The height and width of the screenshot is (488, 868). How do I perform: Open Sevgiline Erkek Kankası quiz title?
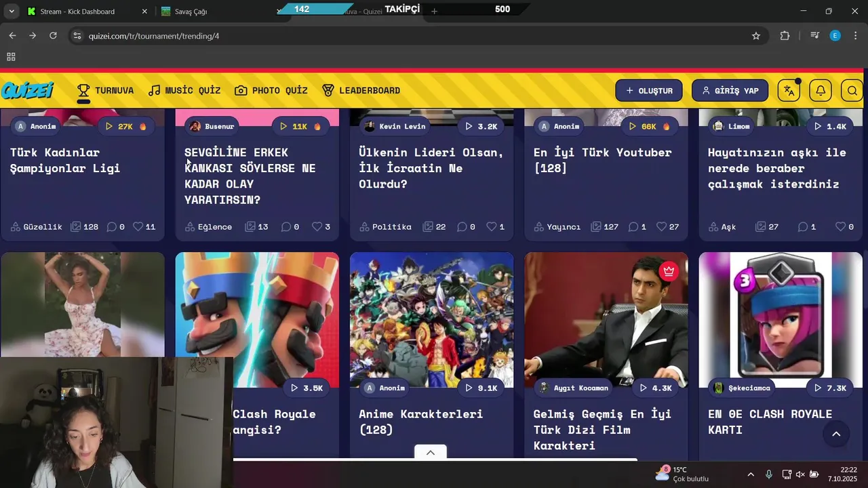(250, 176)
